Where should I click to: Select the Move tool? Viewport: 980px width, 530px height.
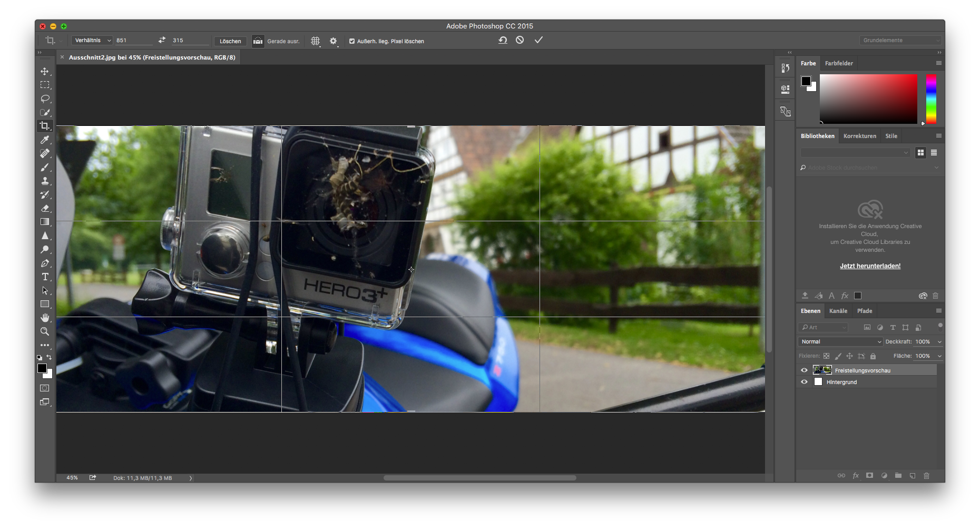45,71
